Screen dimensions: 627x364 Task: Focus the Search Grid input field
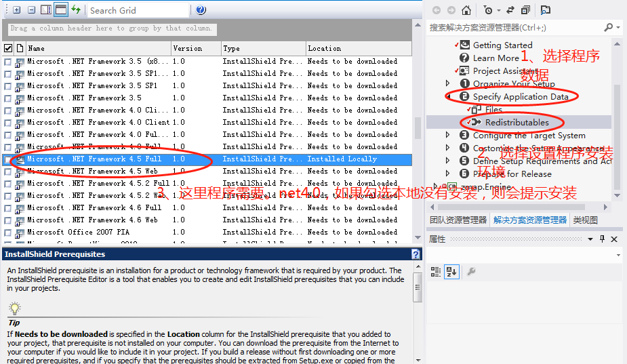pos(138,10)
